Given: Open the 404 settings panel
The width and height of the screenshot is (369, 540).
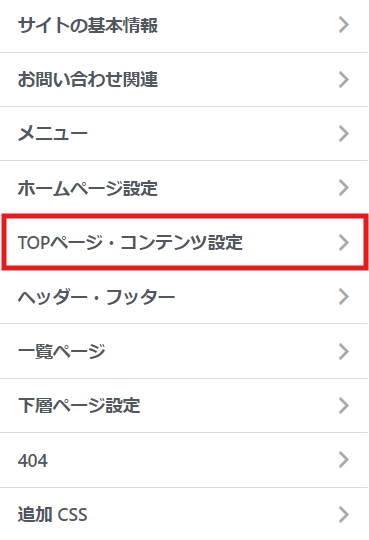Looking at the screenshot, I should tap(184, 460).
